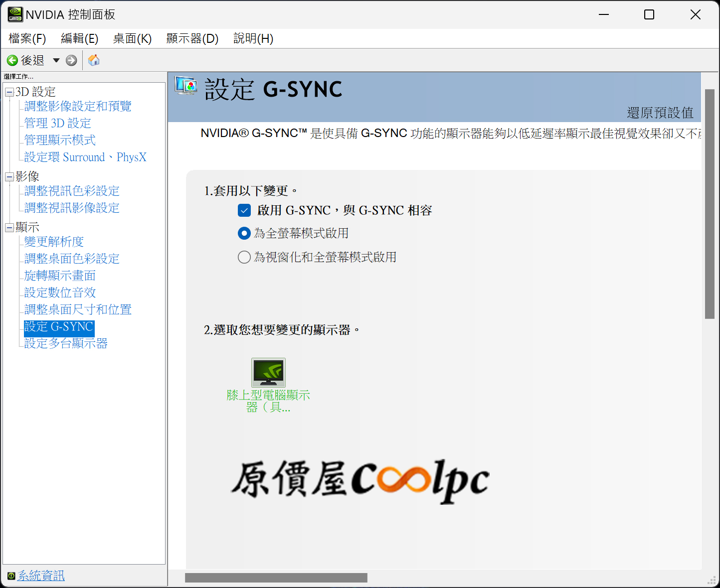Open 旋轉顯示畫面 page
Image resolution: width=720 pixels, height=588 pixels.
pos(60,276)
